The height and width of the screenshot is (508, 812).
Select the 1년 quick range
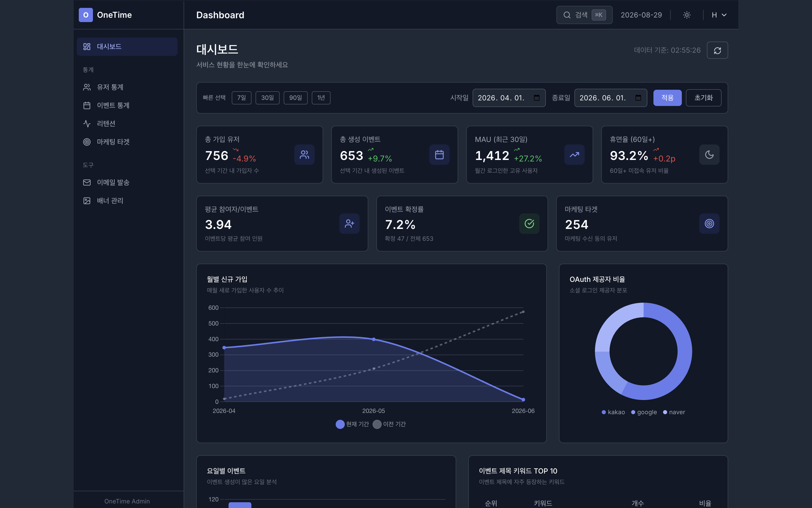pos(321,98)
